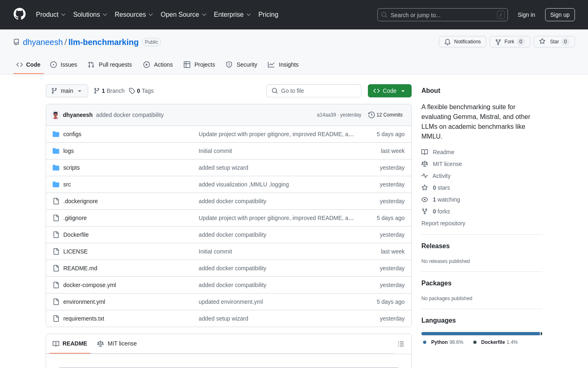
Task: Switch to the Actions tab
Action: tap(158, 65)
